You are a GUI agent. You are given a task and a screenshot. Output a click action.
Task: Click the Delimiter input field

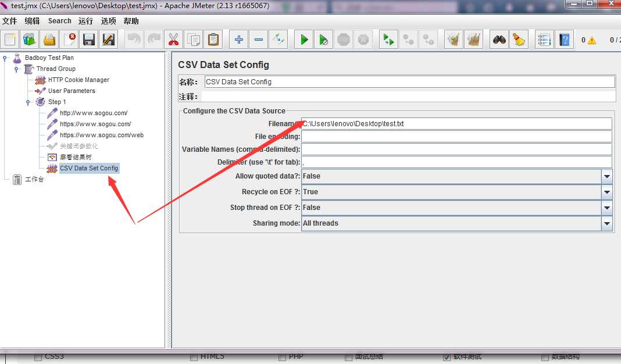456,162
